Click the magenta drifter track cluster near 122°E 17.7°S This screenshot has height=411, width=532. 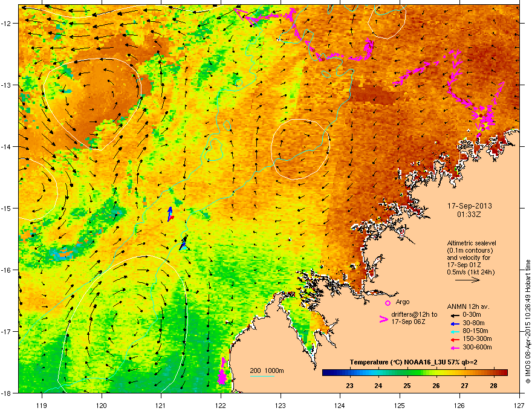click(222, 372)
